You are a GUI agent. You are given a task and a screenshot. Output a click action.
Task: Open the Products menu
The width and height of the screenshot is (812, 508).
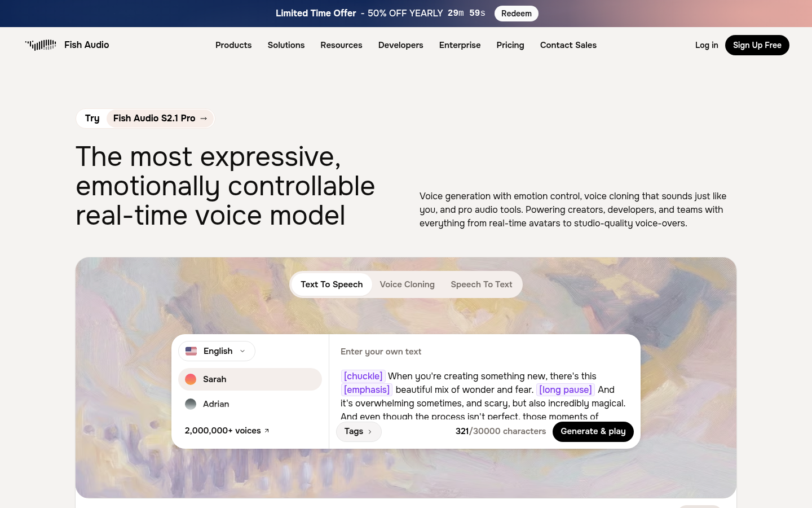(233, 45)
